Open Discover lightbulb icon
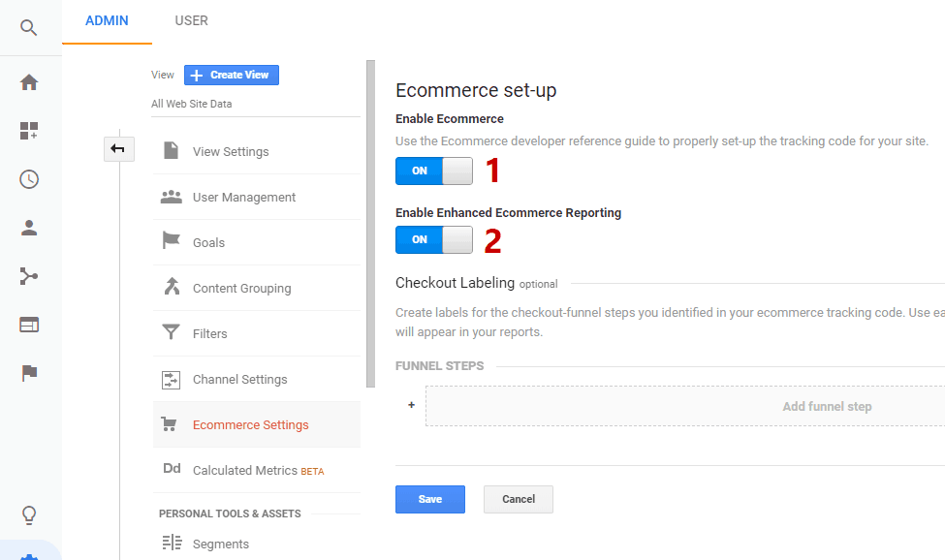The image size is (945, 560). 29,515
